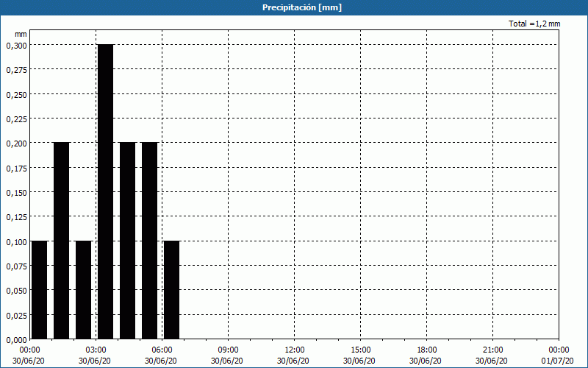588x368 pixels.
Task: Click the 18:00 time axis label
Action: (x=426, y=350)
